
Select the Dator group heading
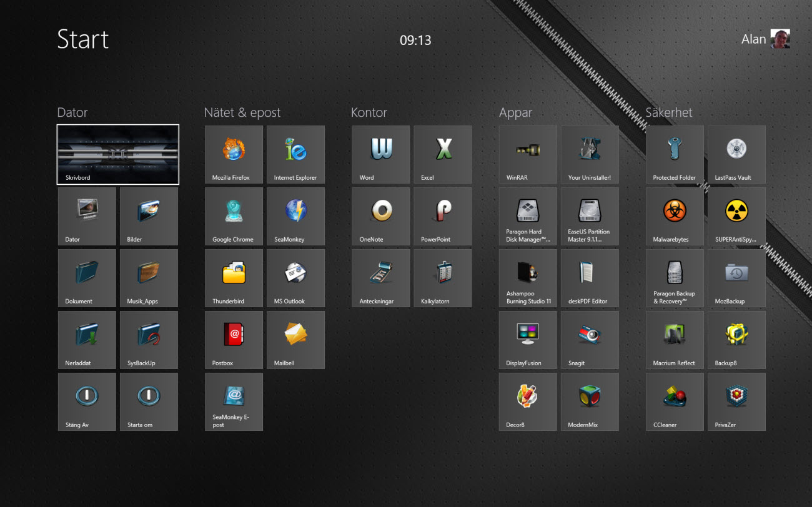coord(72,112)
